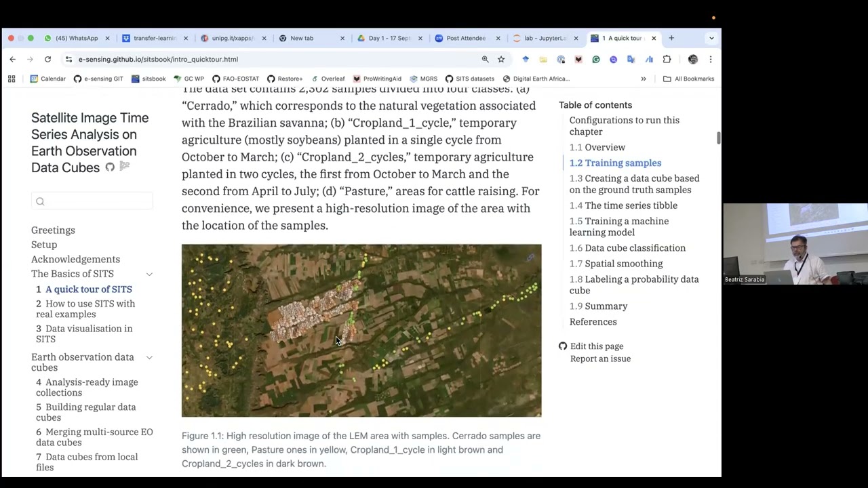The height and width of the screenshot is (488, 868).
Task: Focus the book search box
Action: click(x=92, y=201)
